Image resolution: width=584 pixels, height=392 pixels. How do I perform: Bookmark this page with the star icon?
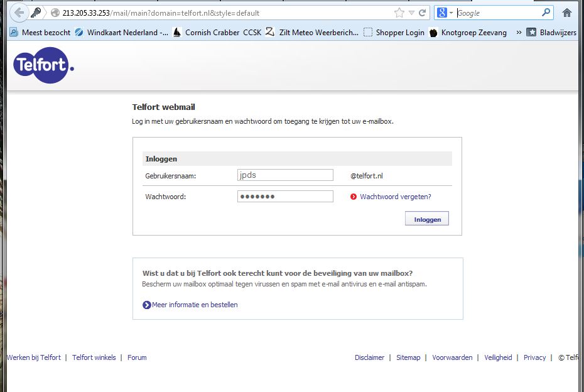pos(399,13)
